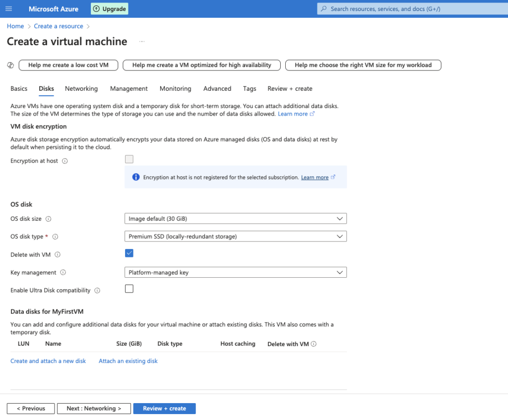The width and height of the screenshot is (508, 420).
Task: Click the Copilot icon beside suggestions
Action: click(10, 65)
